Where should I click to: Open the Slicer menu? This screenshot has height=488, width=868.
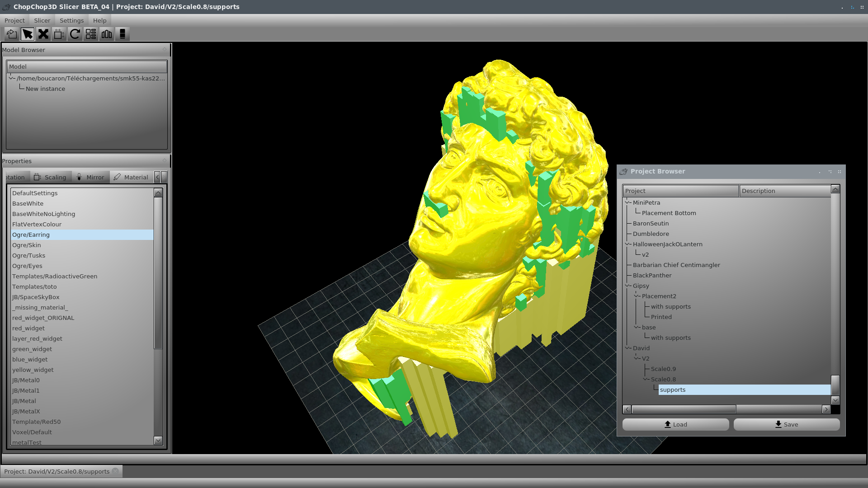[42, 20]
